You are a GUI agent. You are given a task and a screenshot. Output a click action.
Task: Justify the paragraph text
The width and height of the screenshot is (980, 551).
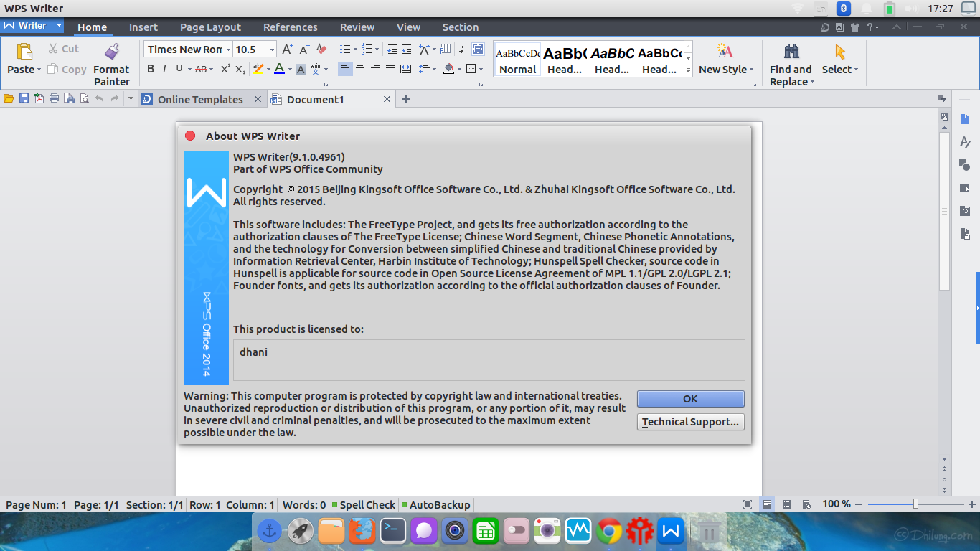click(x=390, y=69)
